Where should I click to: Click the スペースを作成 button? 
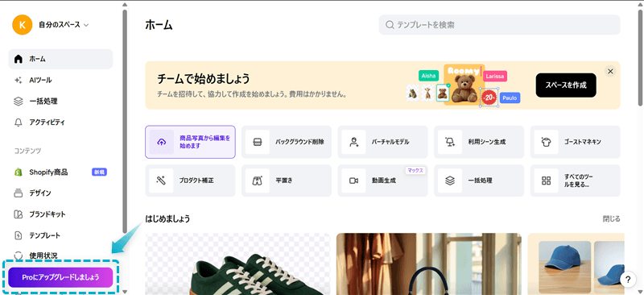pyautogui.click(x=566, y=85)
